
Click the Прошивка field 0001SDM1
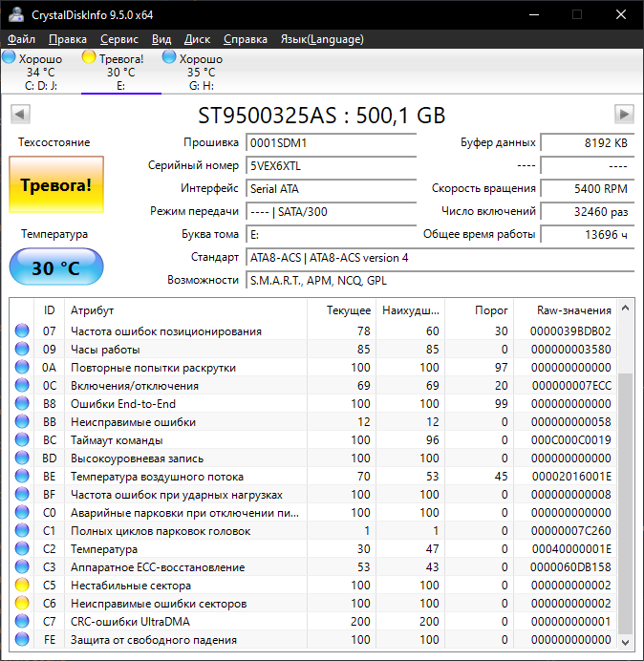331,143
